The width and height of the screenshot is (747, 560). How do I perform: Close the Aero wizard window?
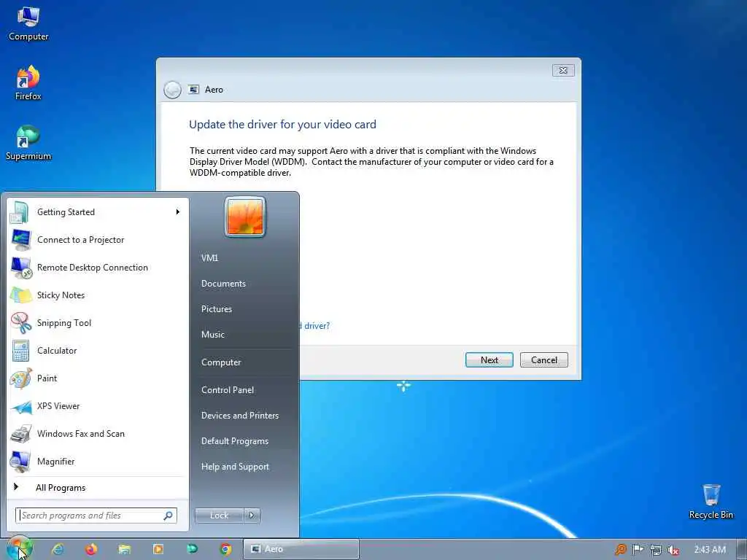(563, 71)
